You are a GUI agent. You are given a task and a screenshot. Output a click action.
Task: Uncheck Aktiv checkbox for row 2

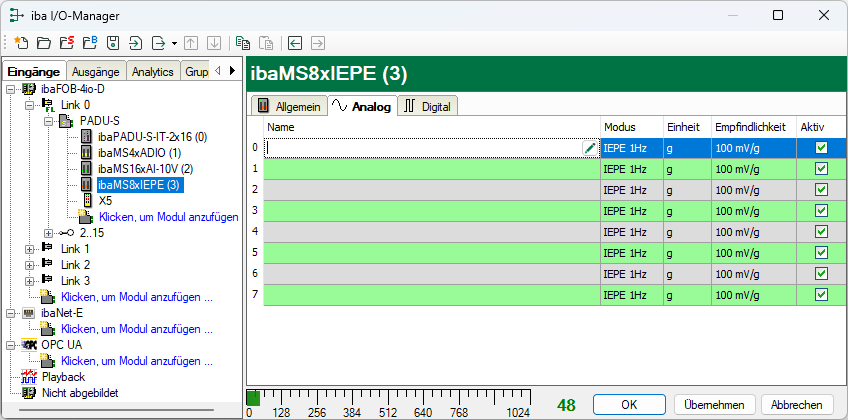click(x=822, y=190)
